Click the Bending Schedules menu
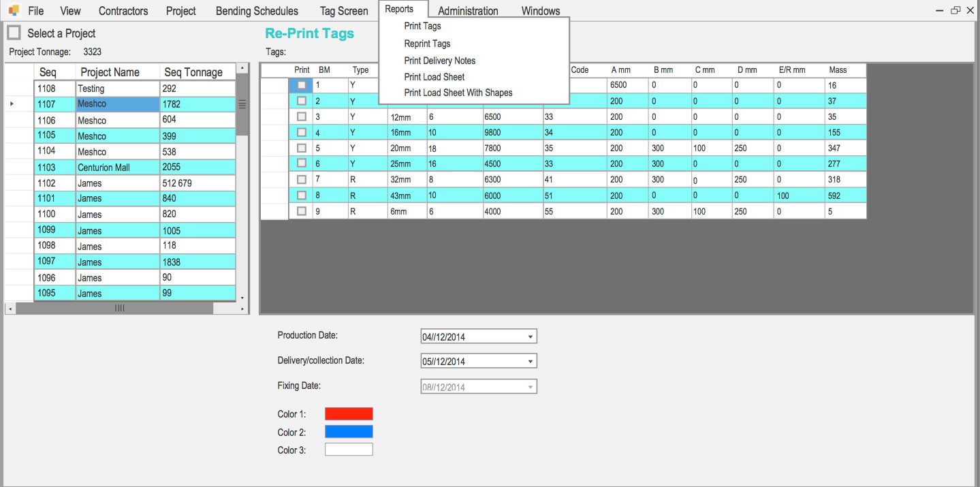The image size is (980, 487). (x=256, y=10)
